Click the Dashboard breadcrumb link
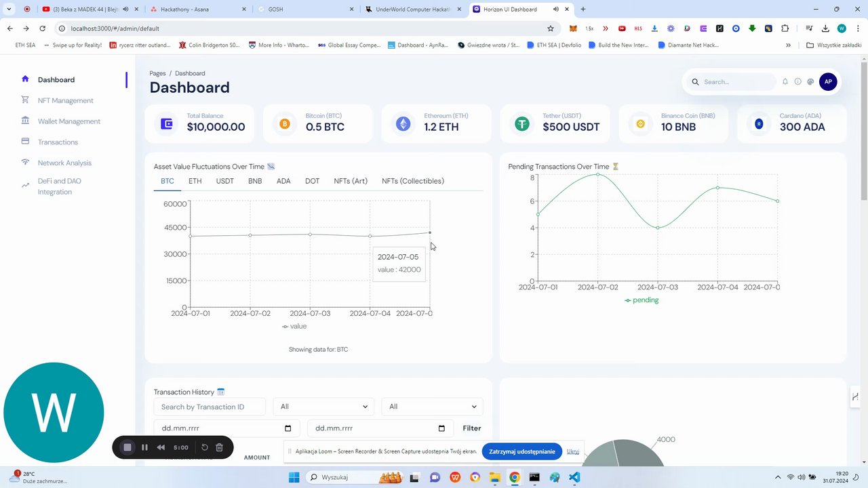Screen dimensions: 868x488 (190, 73)
